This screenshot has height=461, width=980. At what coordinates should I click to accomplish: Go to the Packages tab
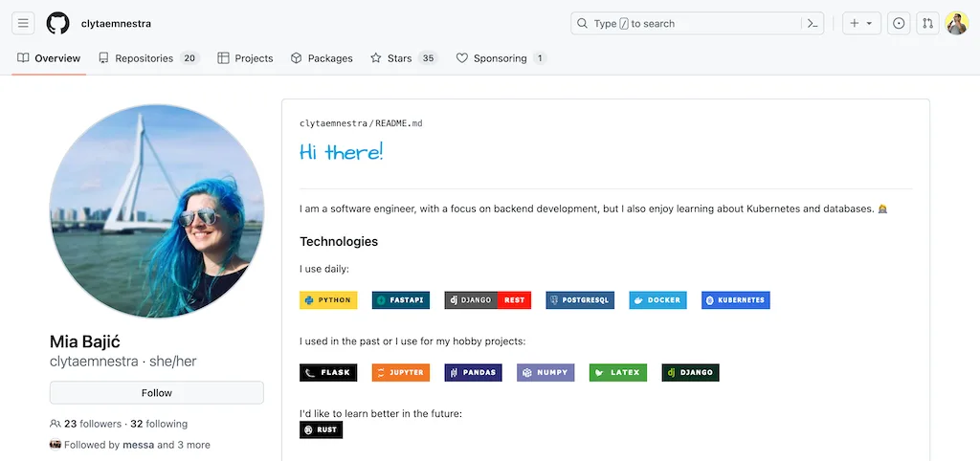click(x=322, y=58)
